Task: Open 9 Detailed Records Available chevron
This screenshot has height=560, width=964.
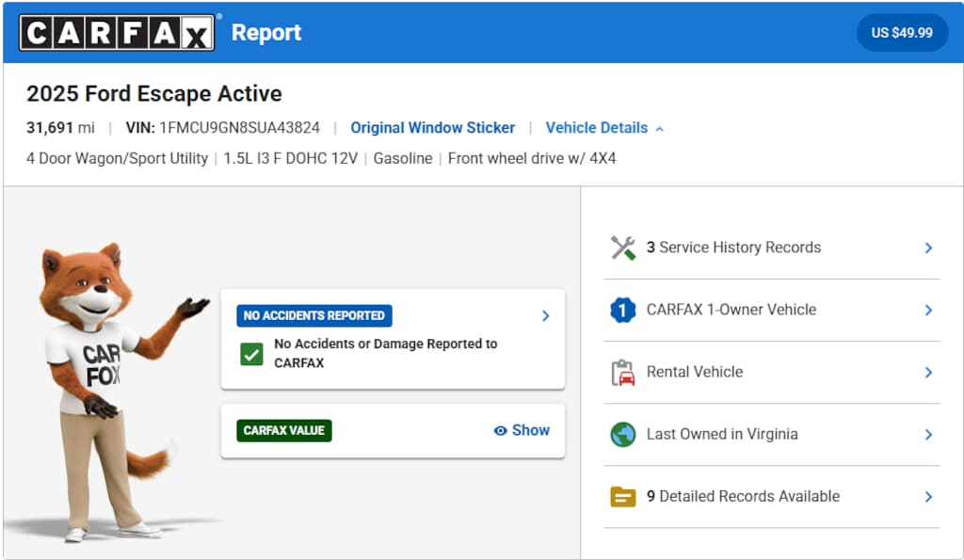Action: 928,497
